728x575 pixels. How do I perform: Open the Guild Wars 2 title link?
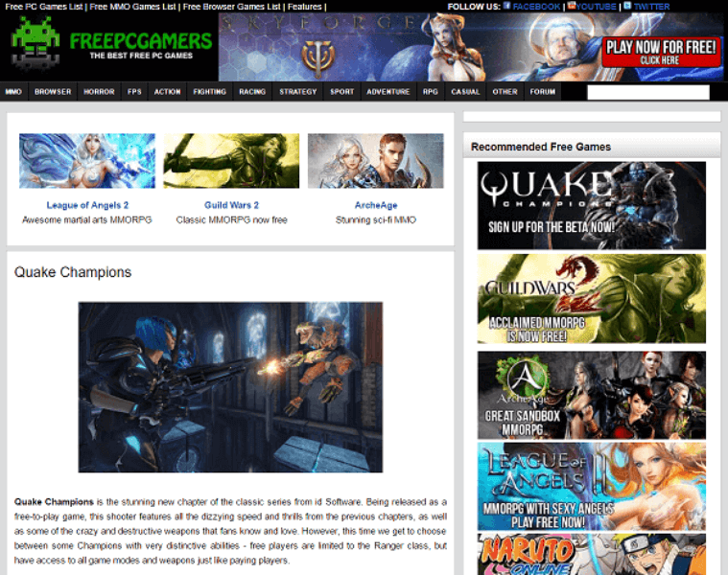pyautogui.click(x=231, y=205)
